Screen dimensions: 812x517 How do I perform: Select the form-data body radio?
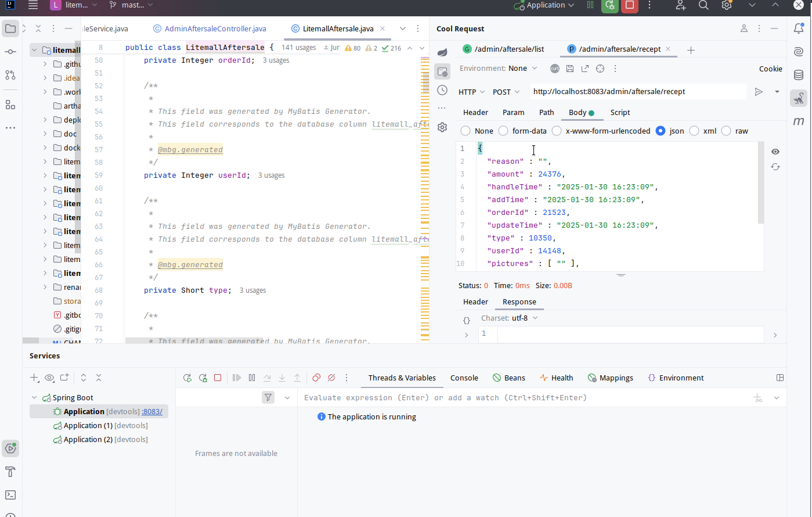tap(503, 131)
